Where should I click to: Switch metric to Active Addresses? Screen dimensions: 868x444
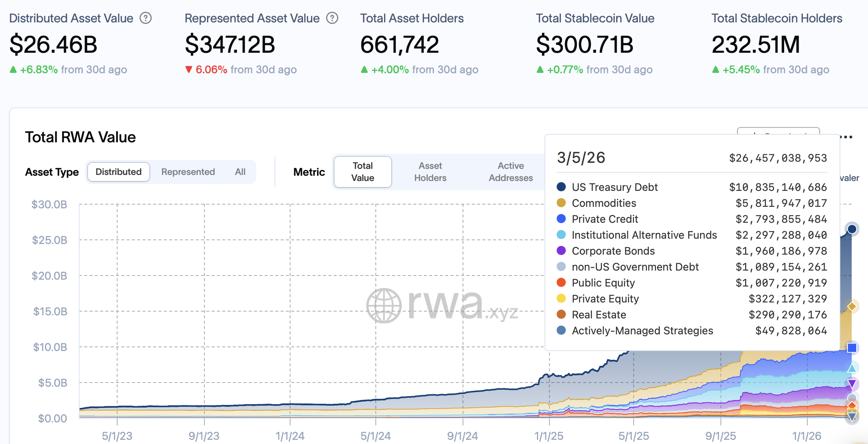(511, 172)
